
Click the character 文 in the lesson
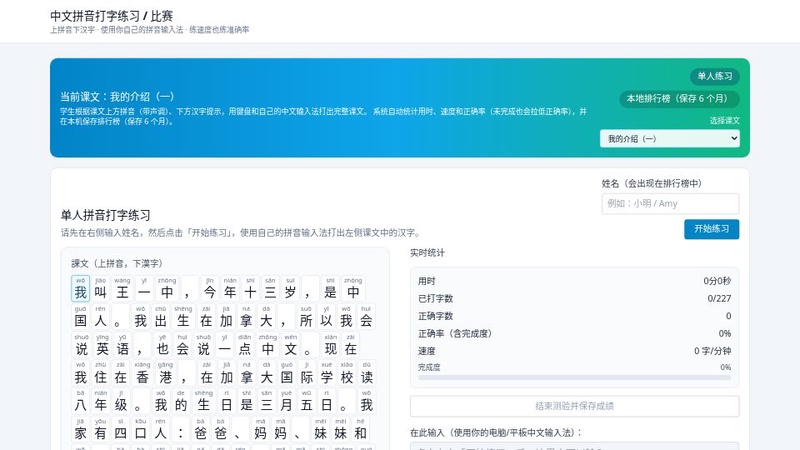click(x=290, y=345)
